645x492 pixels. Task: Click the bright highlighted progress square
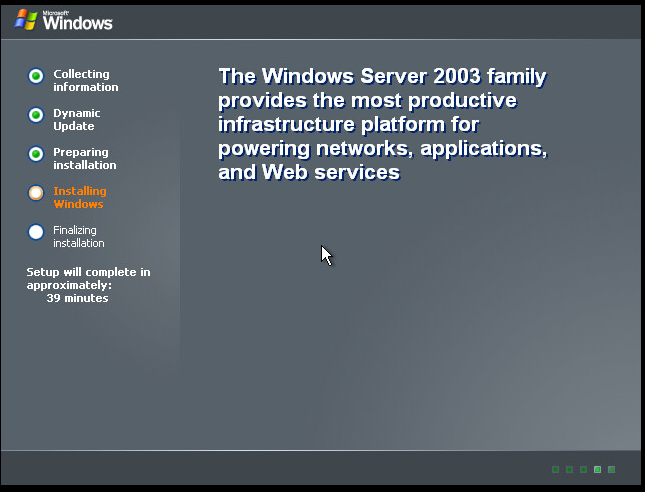597,469
